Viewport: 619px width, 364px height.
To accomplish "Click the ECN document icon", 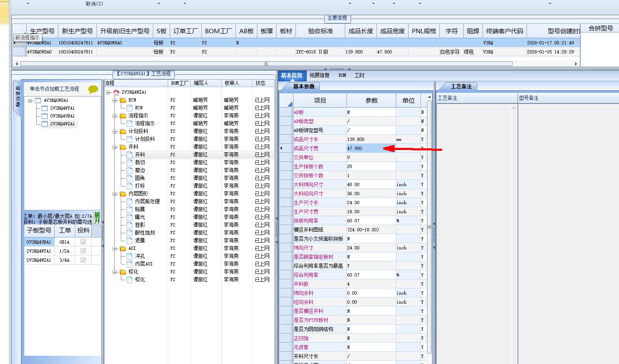I will 129,108.
